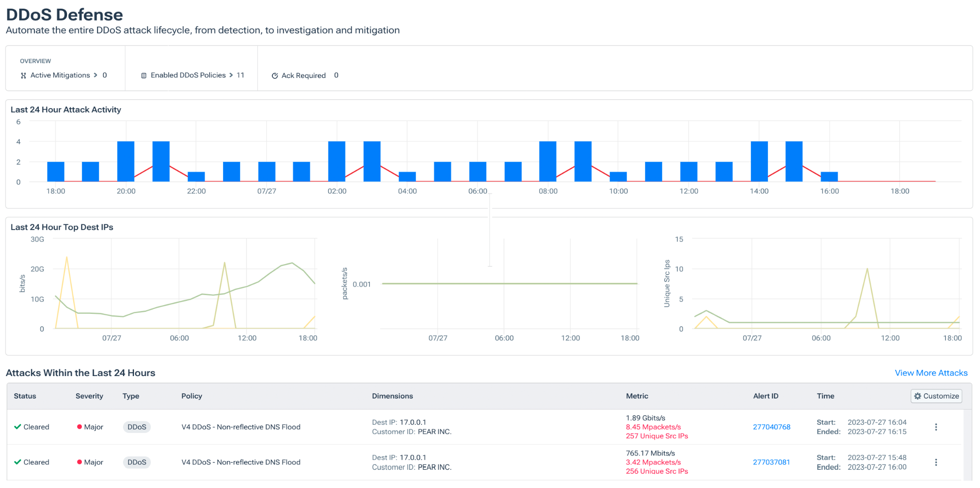
Task: Sort table by Severity column header
Action: pos(89,396)
